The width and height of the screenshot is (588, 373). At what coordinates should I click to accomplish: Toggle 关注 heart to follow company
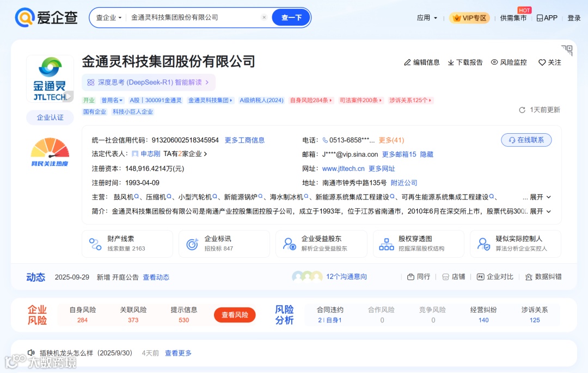click(x=542, y=63)
